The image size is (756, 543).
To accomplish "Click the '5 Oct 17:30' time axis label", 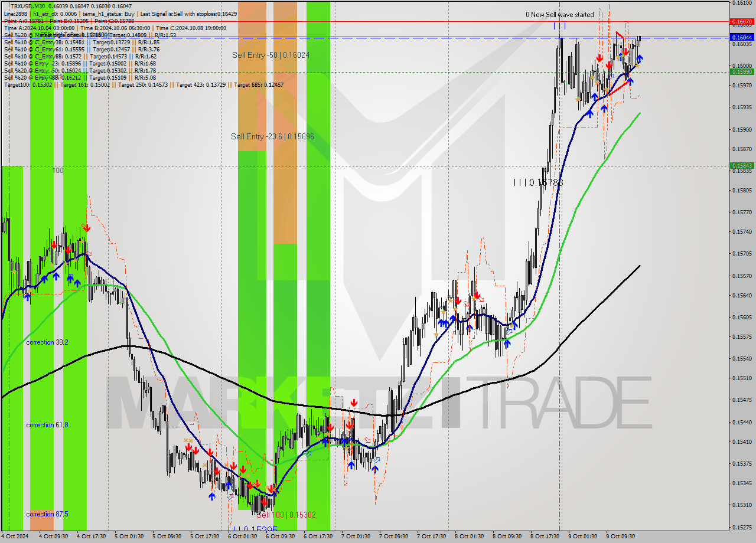I will point(204,537).
